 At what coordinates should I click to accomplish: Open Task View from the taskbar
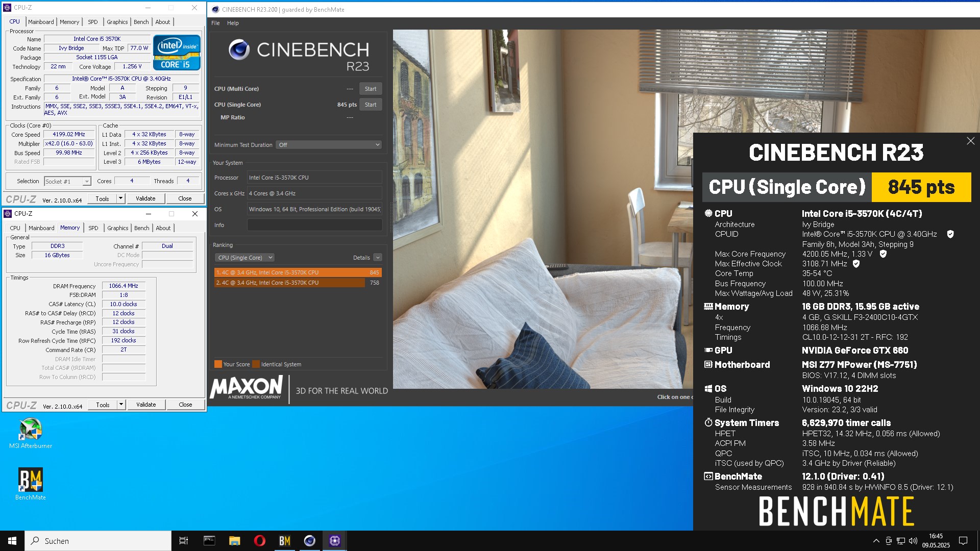pos(184,541)
